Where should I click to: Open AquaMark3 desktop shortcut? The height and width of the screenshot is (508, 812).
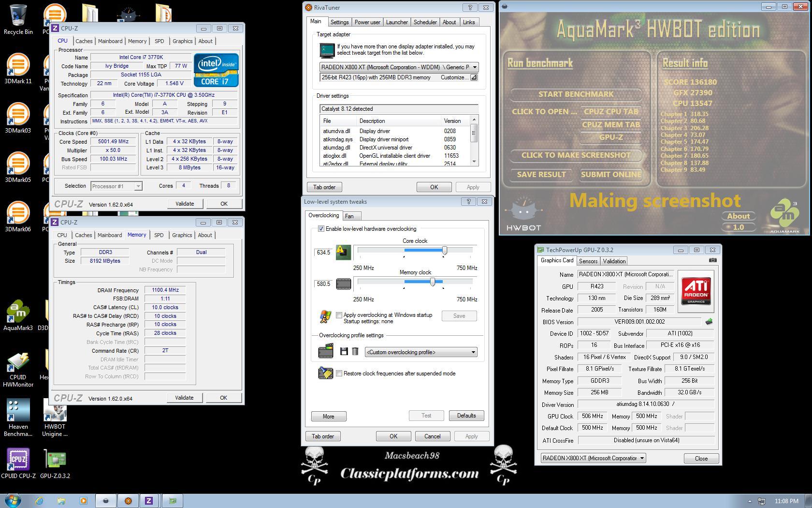click(x=18, y=315)
